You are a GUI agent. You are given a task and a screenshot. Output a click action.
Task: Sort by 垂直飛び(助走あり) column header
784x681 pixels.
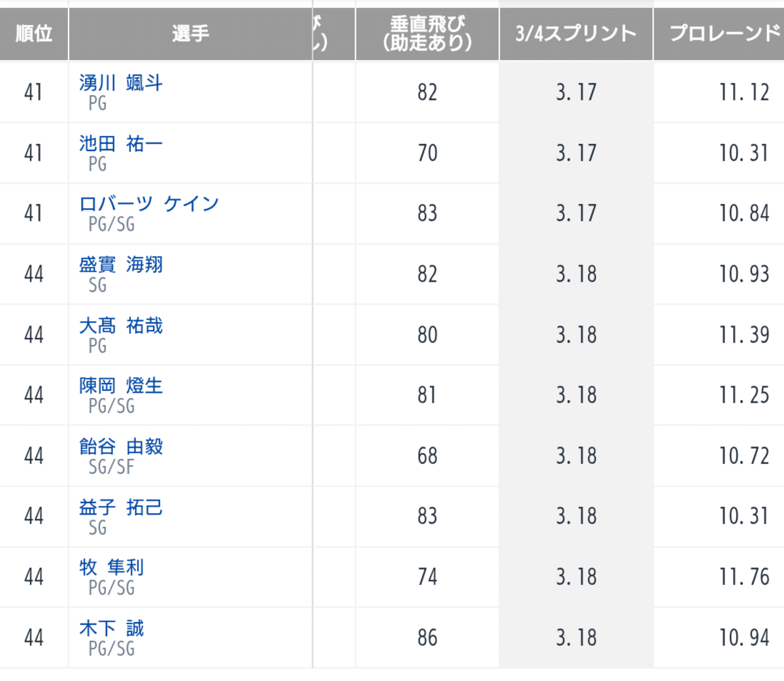(x=427, y=34)
